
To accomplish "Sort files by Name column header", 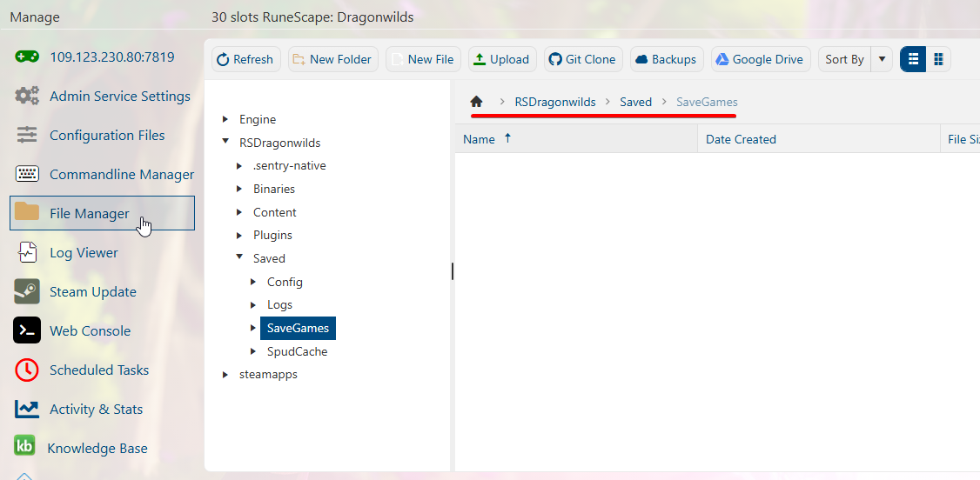I will coord(480,139).
